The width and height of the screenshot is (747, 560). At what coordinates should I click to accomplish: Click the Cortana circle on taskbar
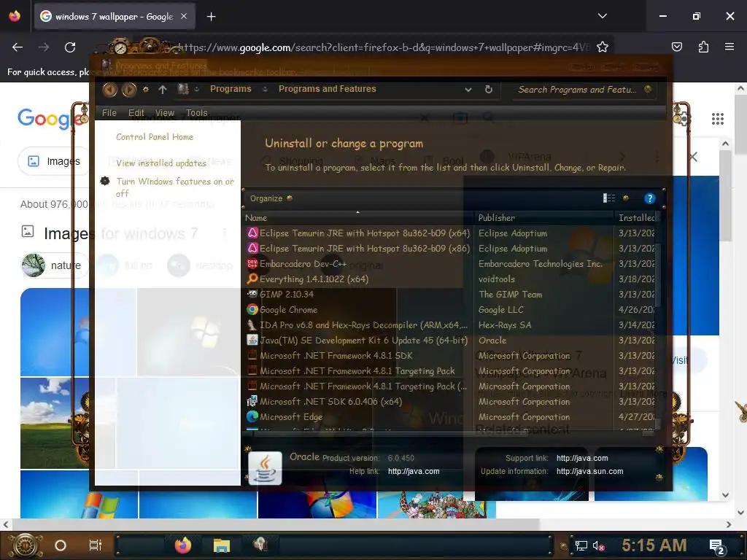coord(61,545)
